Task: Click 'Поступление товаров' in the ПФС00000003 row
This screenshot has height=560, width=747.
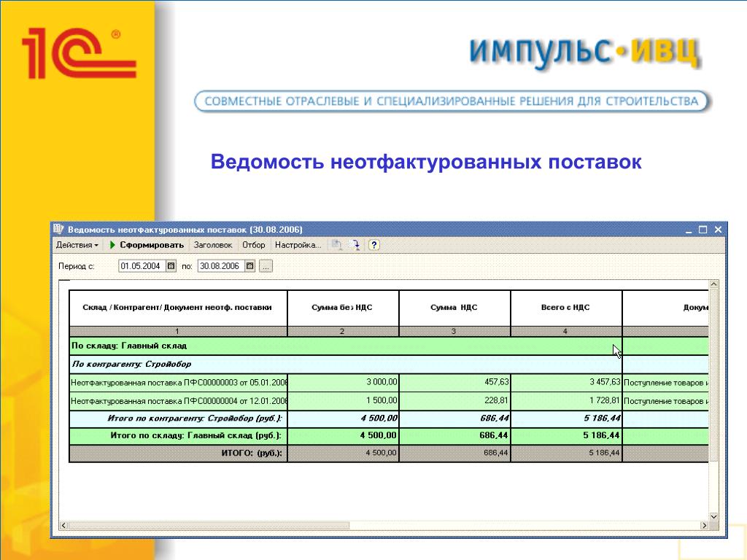Action: [x=665, y=383]
